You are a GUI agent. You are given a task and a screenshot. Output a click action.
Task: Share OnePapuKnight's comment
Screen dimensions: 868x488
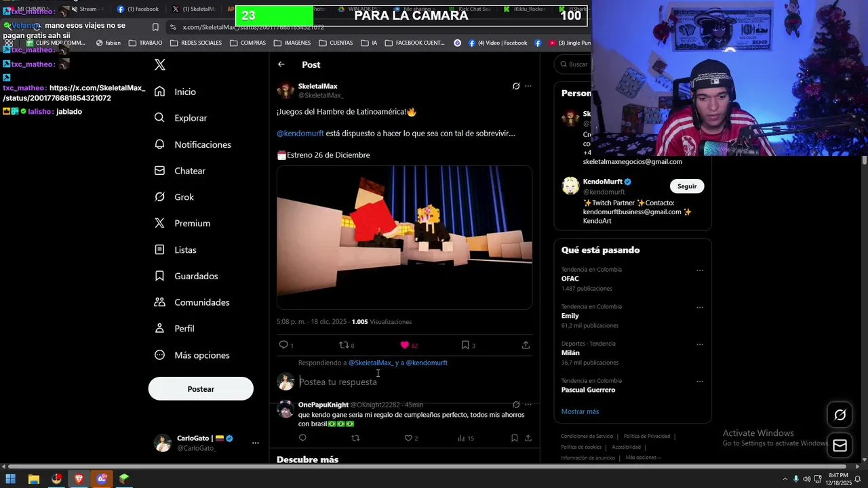point(528,438)
